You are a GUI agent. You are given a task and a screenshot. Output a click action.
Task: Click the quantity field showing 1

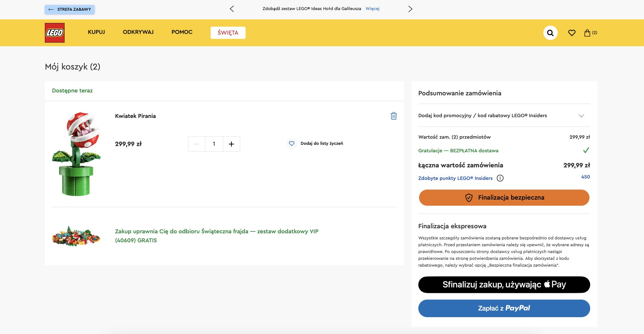214,144
